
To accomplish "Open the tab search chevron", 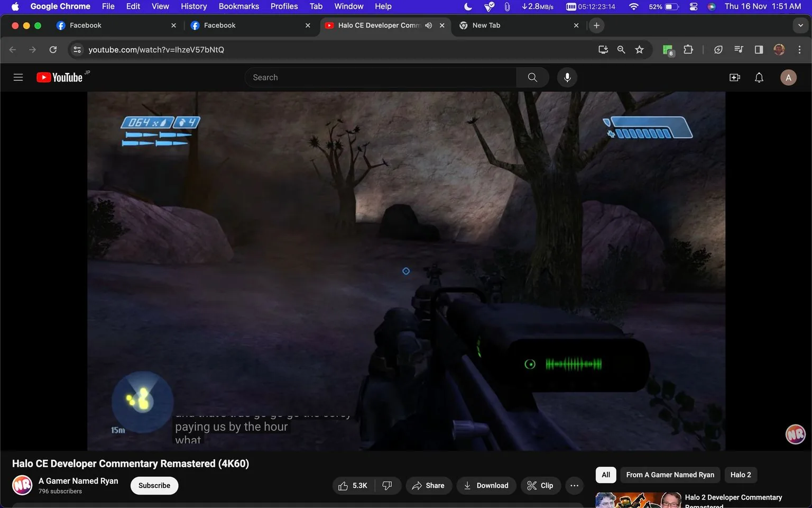I will [800, 25].
